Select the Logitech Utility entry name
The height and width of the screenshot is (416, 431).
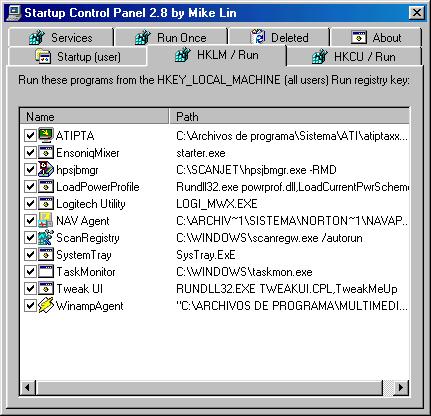91,204
